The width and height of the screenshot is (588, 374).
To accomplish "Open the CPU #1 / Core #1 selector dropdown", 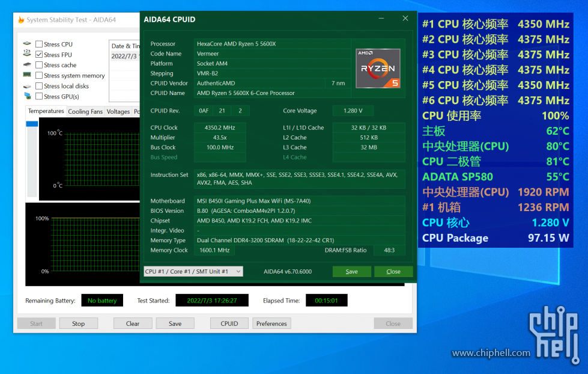I will pos(193,272).
